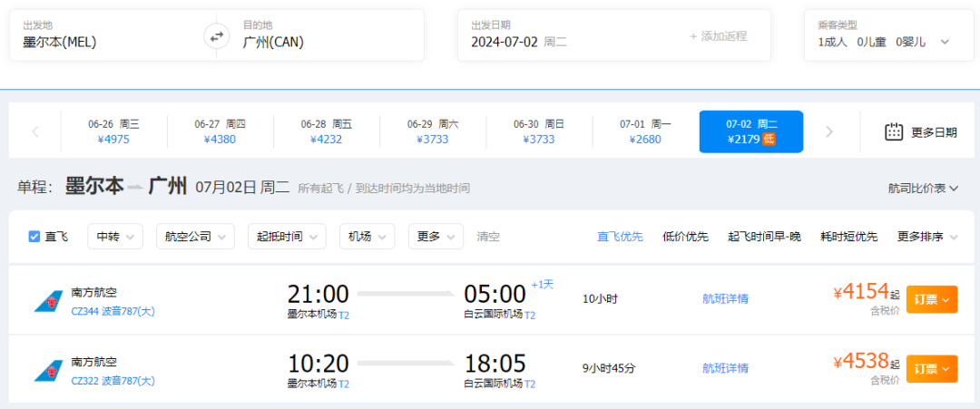Sort by 低价优先 lowest price

click(685, 237)
